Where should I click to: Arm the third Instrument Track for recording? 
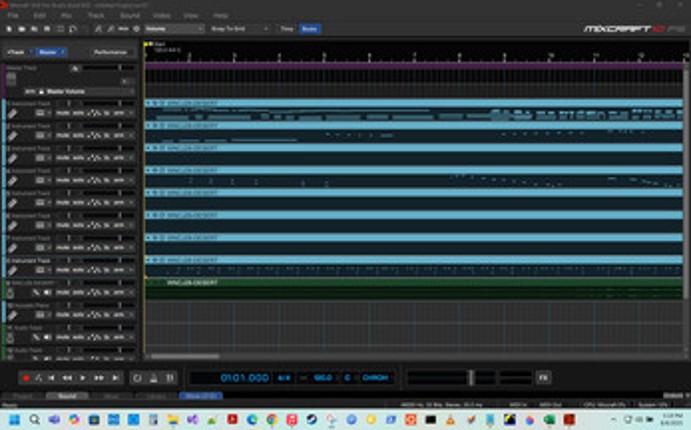click(x=120, y=160)
